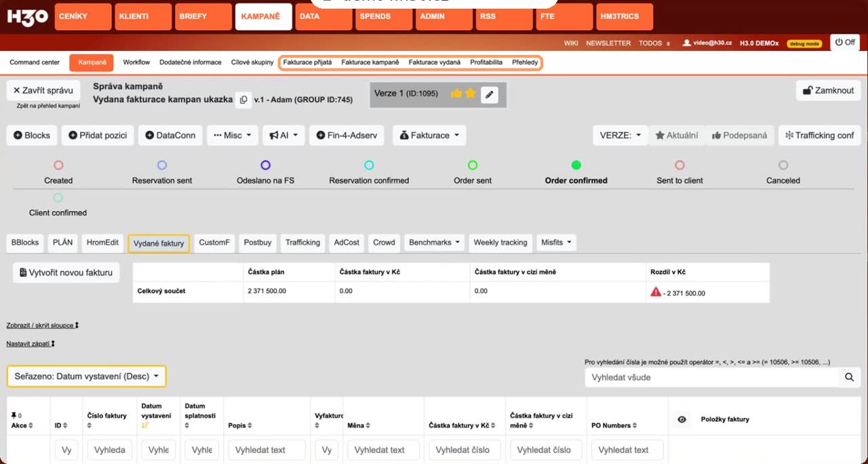Select the Order sent status
This screenshot has height=464, width=868.
coord(473,165)
